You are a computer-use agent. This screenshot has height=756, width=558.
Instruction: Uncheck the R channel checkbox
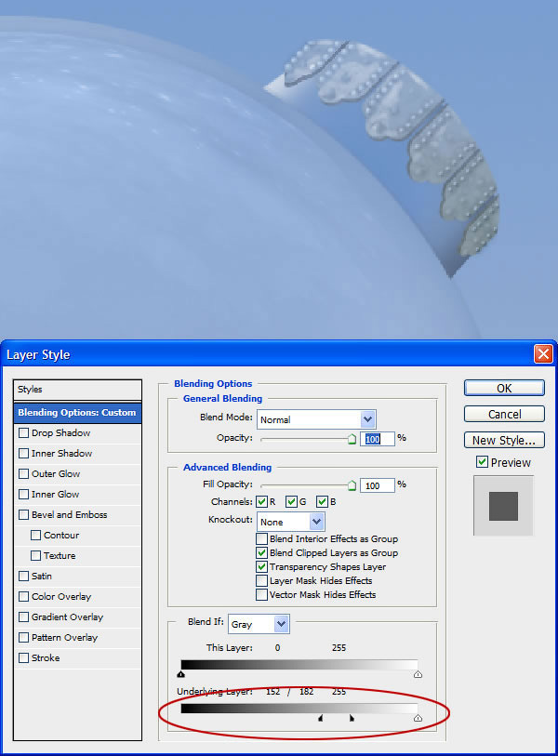pos(262,502)
